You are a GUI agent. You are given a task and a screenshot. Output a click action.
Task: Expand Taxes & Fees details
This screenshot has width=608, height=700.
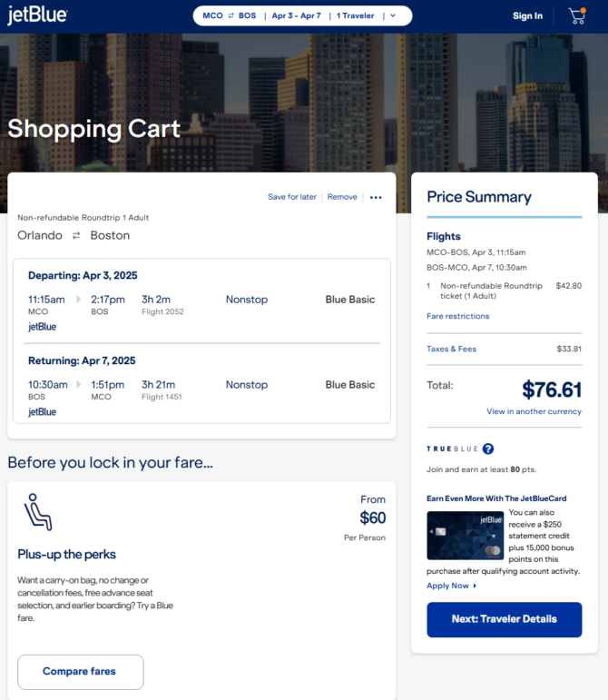click(x=451, y=350)
